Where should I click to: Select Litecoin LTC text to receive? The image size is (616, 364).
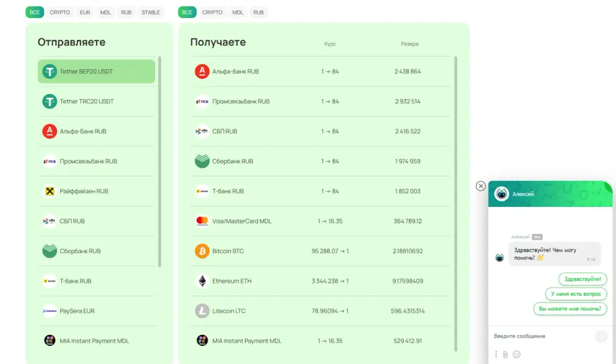[x=229, y=311]
